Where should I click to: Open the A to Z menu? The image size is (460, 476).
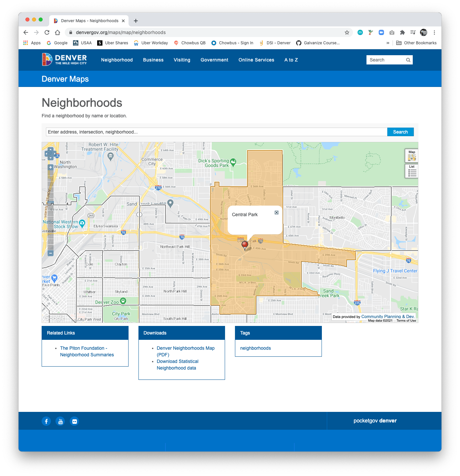[x=291, y=60]
